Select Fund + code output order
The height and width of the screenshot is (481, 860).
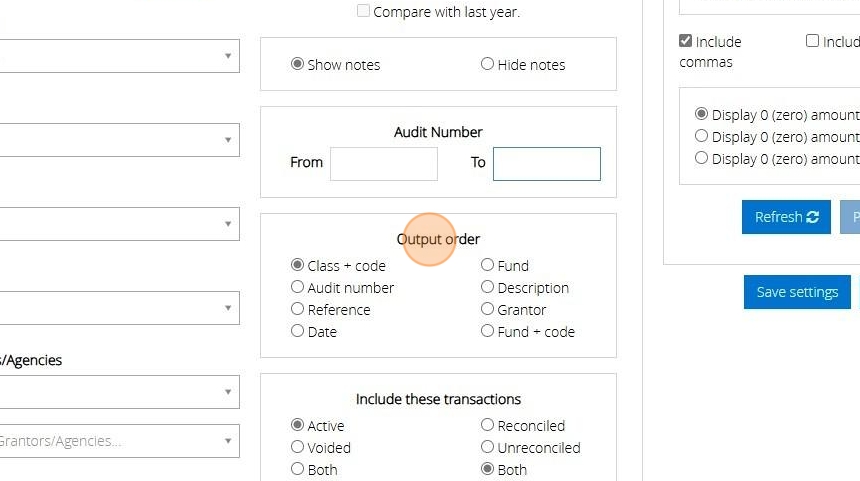pyautogui.click(x=488, y=331)
